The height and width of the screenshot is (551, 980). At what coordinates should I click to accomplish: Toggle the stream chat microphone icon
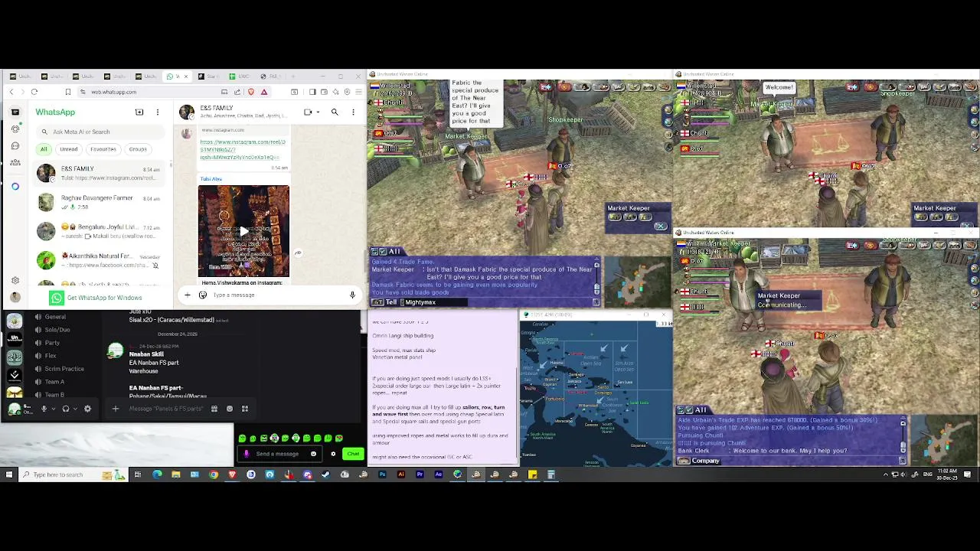pyautogui.click(x=246, y=454)
